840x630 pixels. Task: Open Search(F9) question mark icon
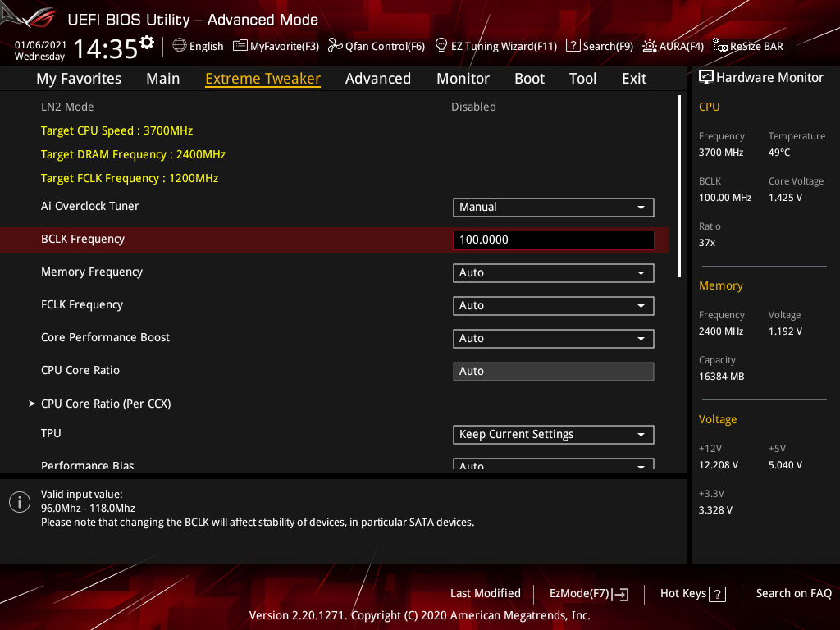point(573,46)
